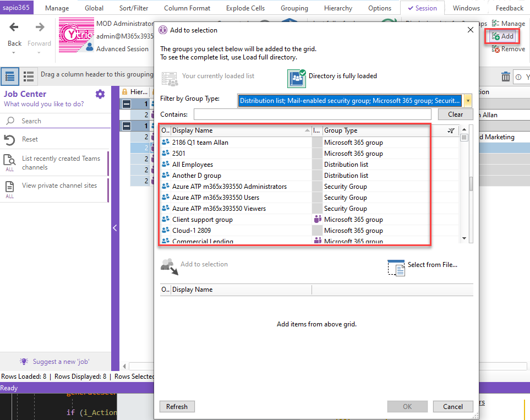The width and height of the screenshot is (530, 420).
Task: Click the Reset job icon
Action: coord(9,140)
